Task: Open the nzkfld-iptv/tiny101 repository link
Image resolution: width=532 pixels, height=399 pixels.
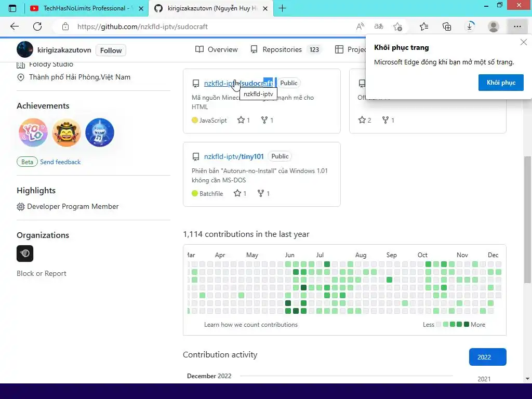Action: point(234,156)
